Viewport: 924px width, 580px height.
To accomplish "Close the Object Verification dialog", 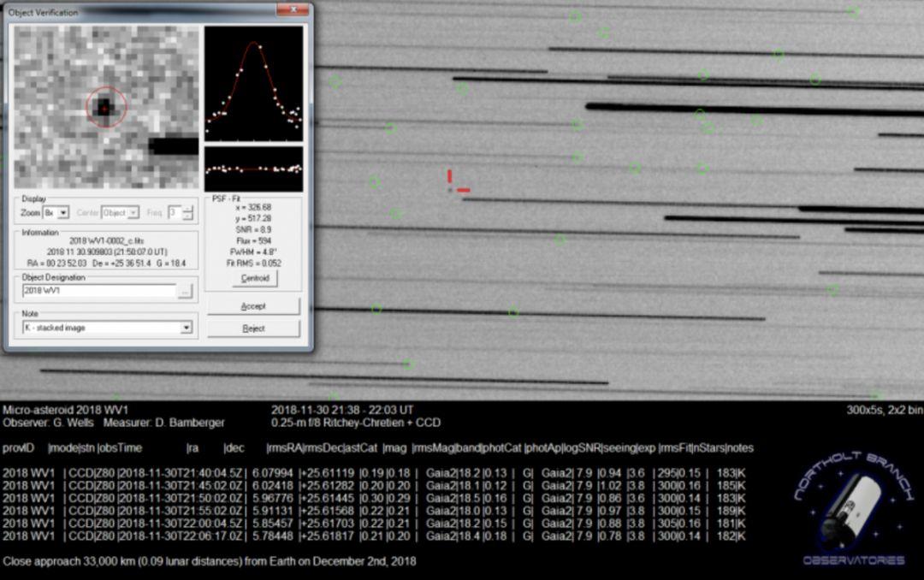I will click(x=293, y=11).
